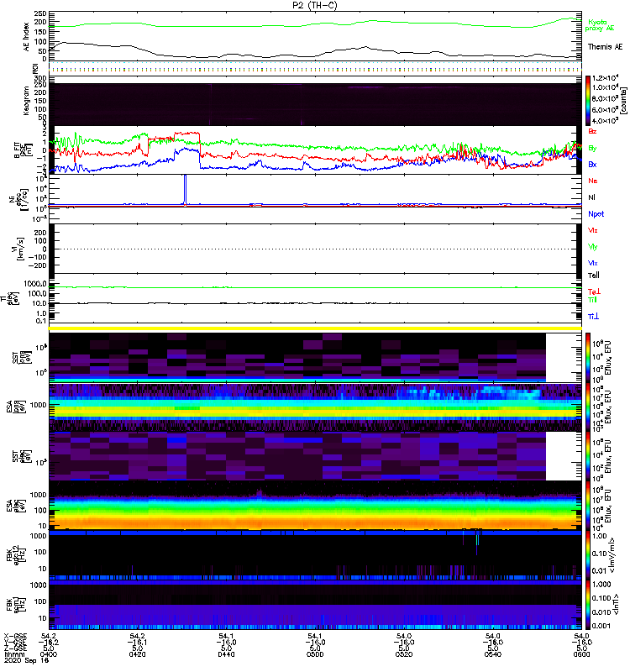Click the "-16.1" Y-GSE coordinate value
The height and width of the screenshot is (672, 630).
click(x=137, y=643)
